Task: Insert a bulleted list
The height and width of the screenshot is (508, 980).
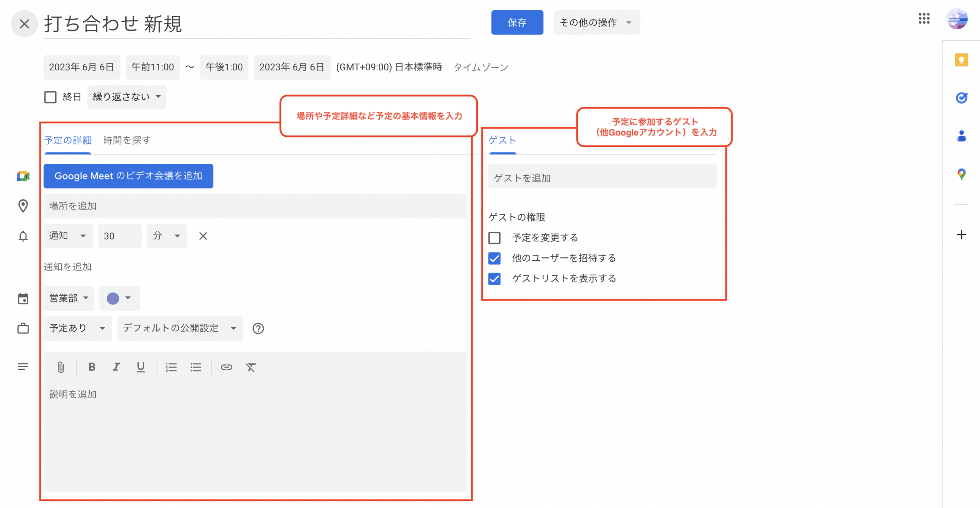Action: pyautogui.click(x=196, y=367)
